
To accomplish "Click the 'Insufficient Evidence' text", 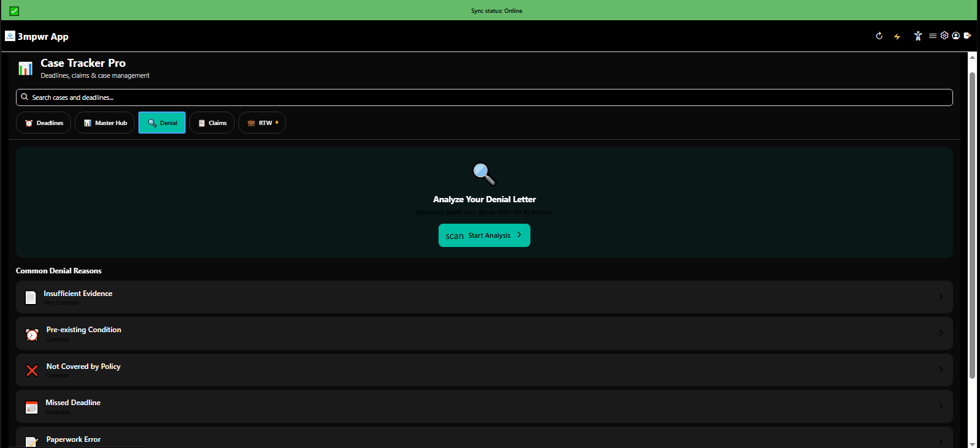I will pyautogui.click(x=78, y=294).
